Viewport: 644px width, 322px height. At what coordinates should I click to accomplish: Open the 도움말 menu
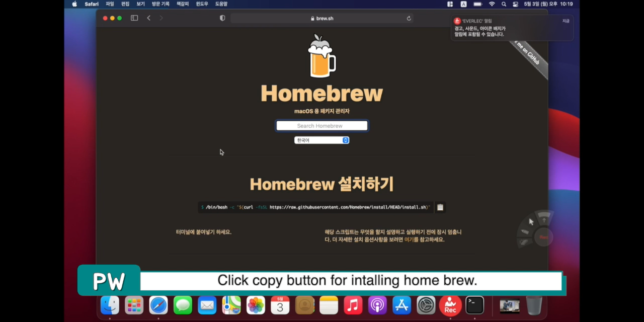[x=221, y=4]
